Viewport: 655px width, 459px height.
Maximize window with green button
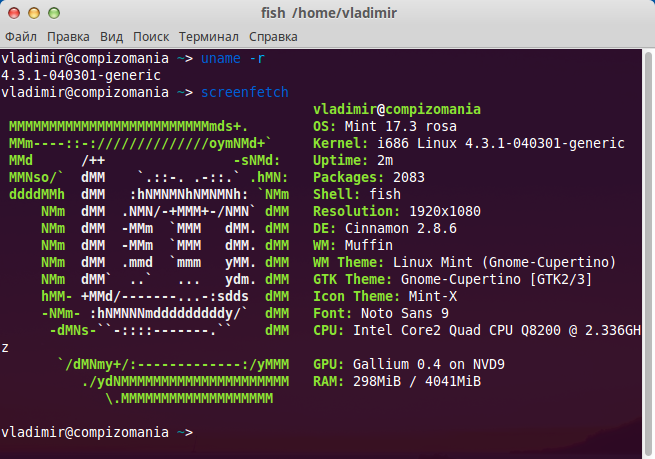click(54, 13)
